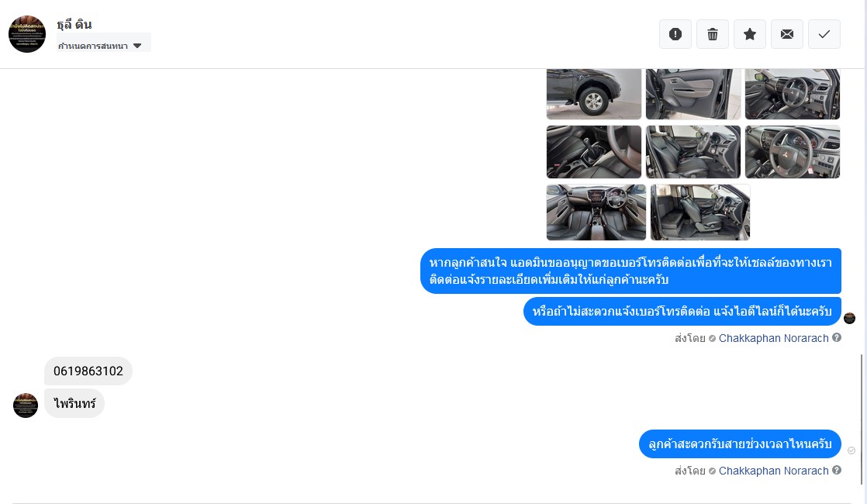Open the กำหนดการสนทนา dropdown

pos(103,45)
